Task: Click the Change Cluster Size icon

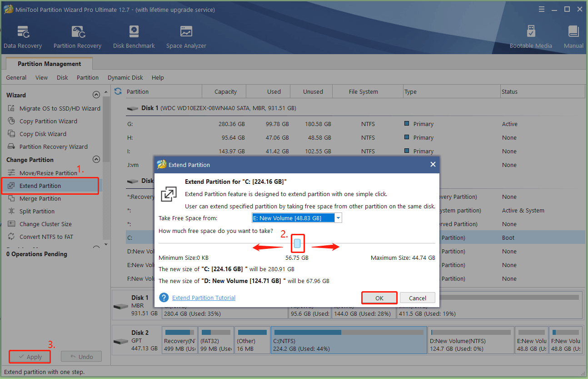Action: (x=11, y=224)
